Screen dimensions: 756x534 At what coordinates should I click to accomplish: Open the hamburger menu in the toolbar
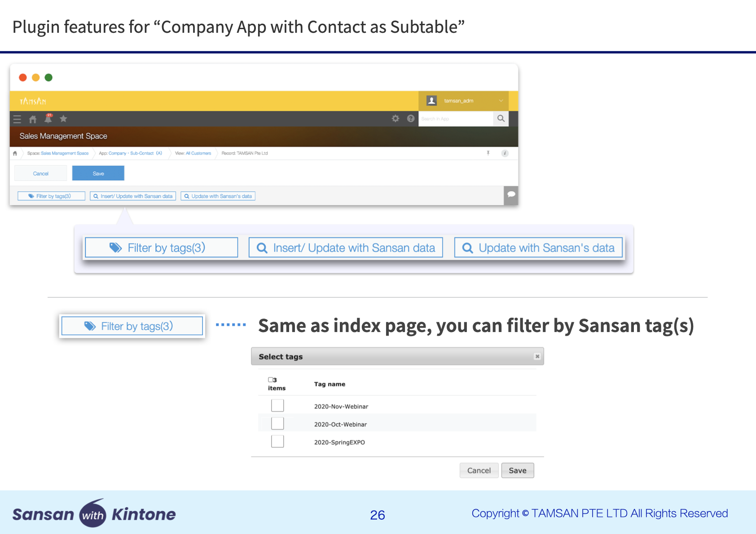pos(17,119)
